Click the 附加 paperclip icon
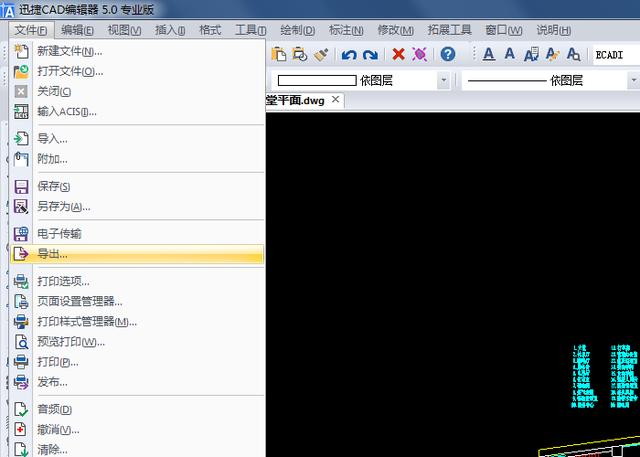 (x=21, y=158)
